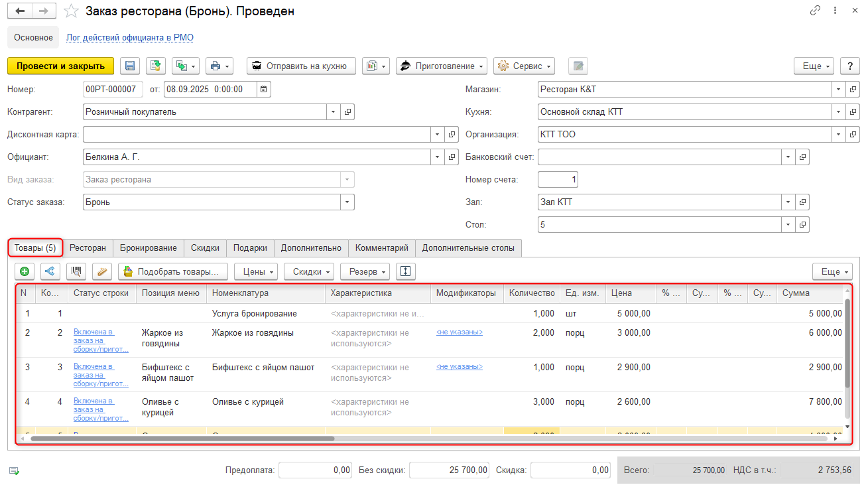Screen dimensions: 868x489
Task: Add a new row with green plus
Action: tap(25, 271)
